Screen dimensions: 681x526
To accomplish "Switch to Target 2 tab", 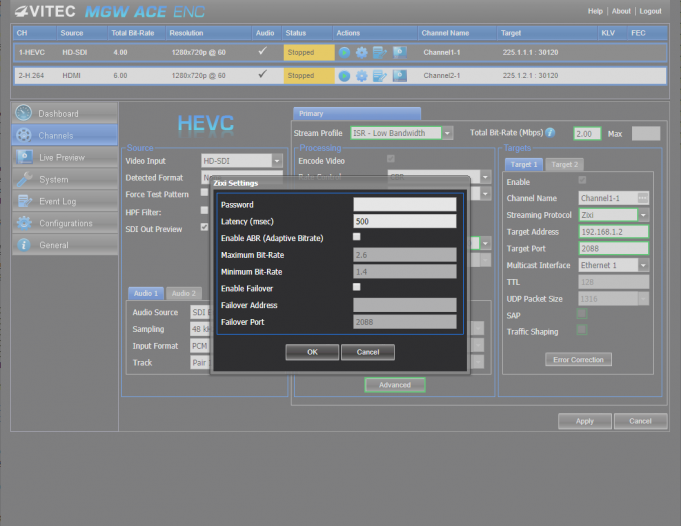I will pyautogui.click(x=565, y=164).
